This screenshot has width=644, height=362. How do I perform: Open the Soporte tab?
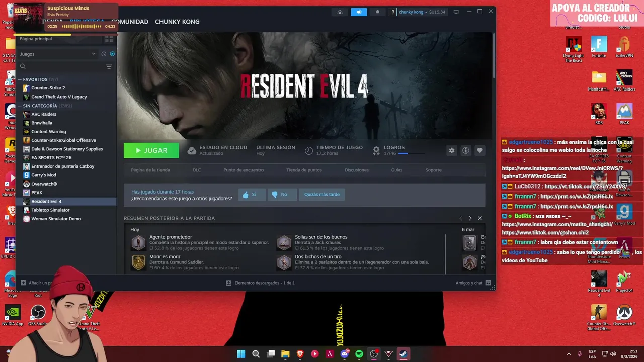[x=434, y=170]
